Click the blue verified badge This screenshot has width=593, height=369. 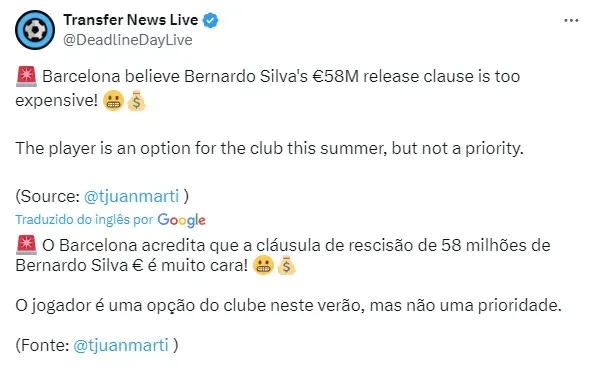(x=211, y=20)
